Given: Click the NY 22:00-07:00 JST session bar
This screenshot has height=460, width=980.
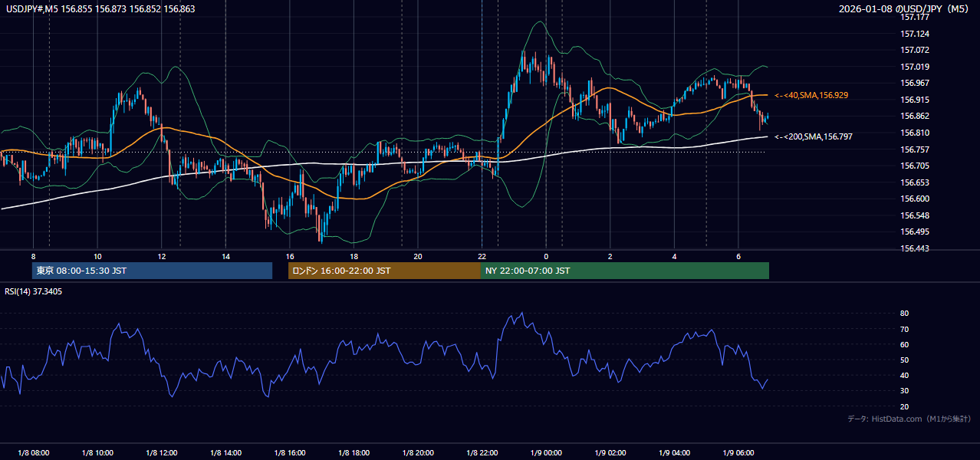Looking at the screenshot, I should [625, 271].
